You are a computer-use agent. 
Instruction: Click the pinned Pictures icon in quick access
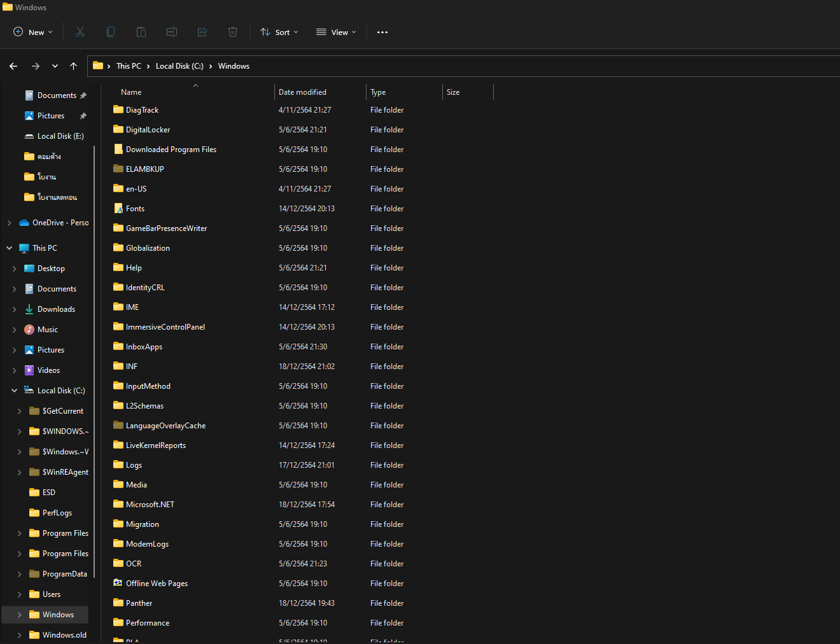pyautogui.click(x=29, y=116)
